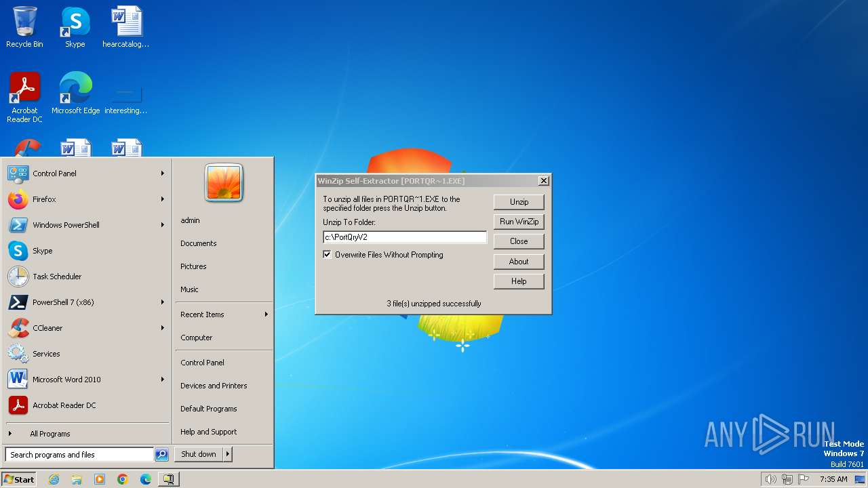Viewport: 868px width, 488px height.
Task: Expand Firefox jump list arrow
Action: [163, 199]
